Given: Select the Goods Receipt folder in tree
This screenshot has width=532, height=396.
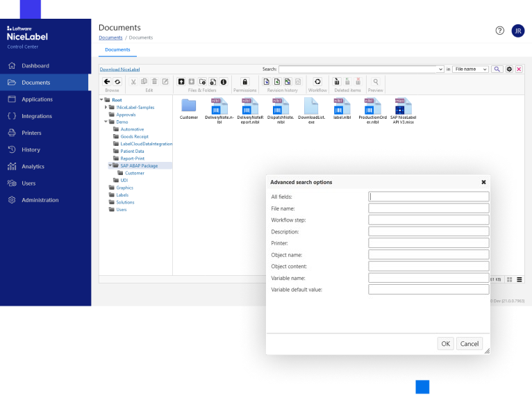Looking at the screenshot, I should point(135,136).
